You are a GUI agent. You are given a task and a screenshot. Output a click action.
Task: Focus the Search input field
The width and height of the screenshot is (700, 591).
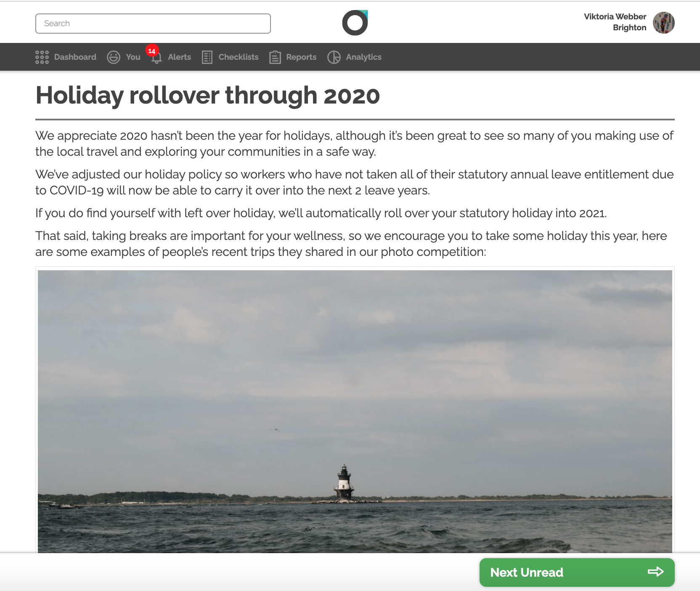[x=153, y=24]
